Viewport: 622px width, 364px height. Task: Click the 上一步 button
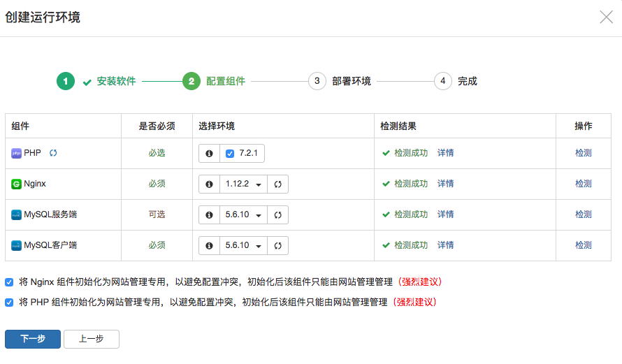tap(92, 339)
